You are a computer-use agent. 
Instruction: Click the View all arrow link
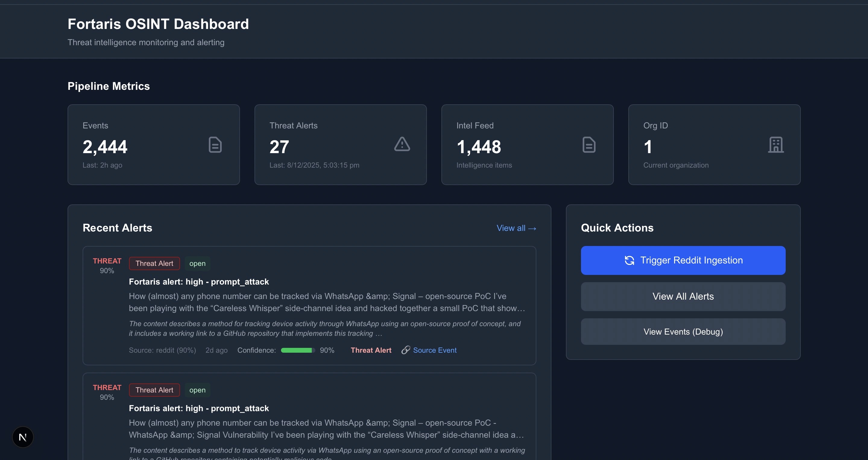[516, 228]
